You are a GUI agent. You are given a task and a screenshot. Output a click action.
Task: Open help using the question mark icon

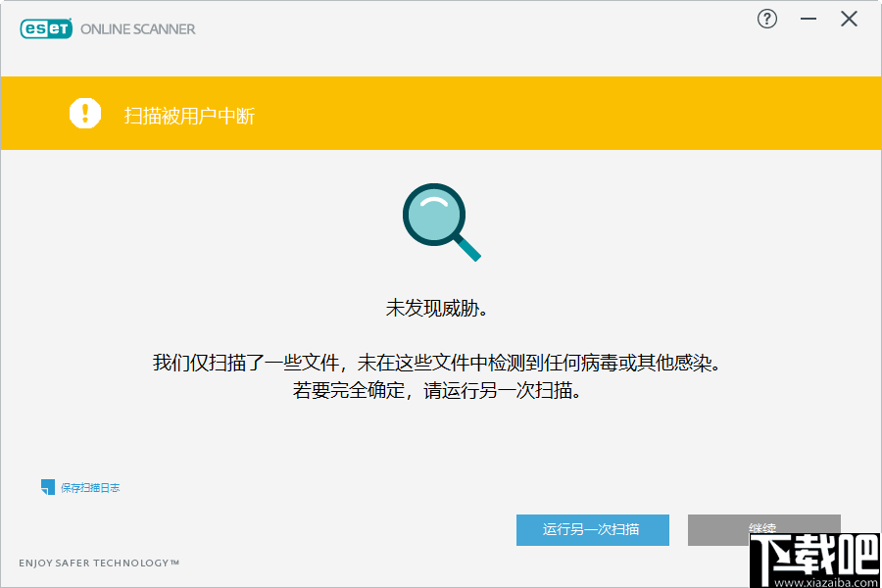(766, 19)
